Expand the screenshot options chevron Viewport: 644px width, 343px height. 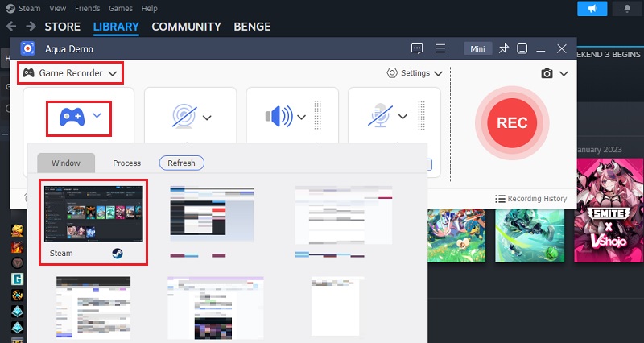point(563,74)
